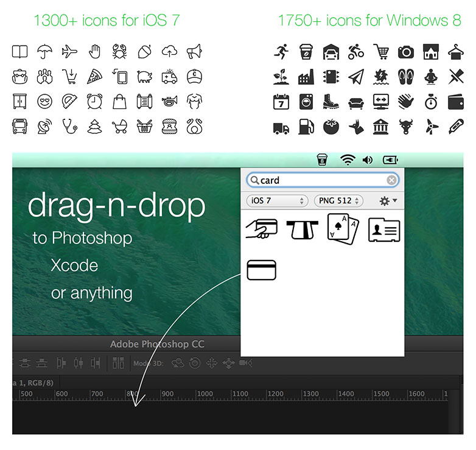Click the Wi-Fi status icon

347,160
